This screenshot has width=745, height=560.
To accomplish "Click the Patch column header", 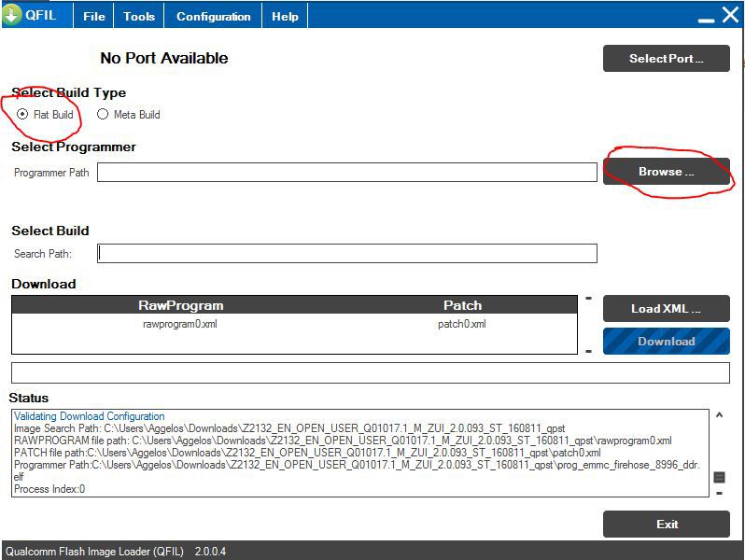I will (x=462, y=305).
